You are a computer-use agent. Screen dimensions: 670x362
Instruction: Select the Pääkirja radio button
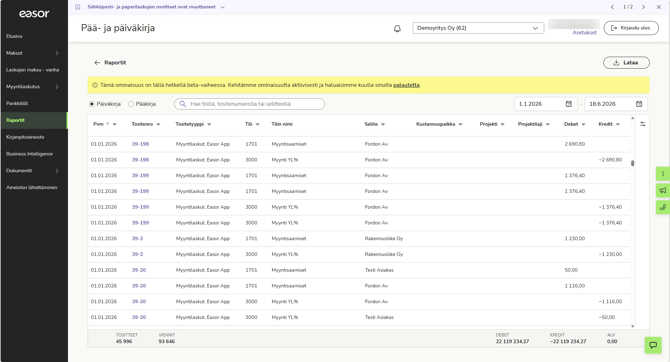131,104
